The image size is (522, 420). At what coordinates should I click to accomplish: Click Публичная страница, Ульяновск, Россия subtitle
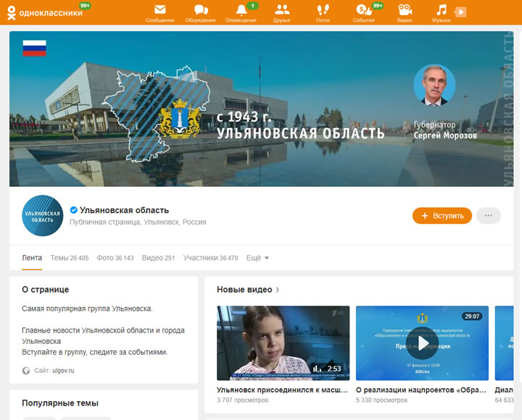click(x=138, y=222)
